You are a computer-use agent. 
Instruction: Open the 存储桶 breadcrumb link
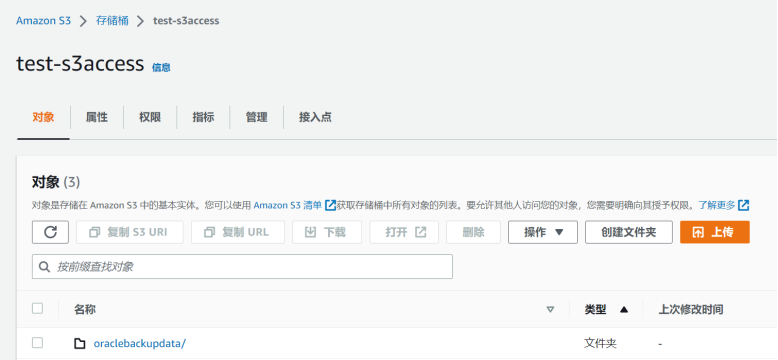(112, 21)
